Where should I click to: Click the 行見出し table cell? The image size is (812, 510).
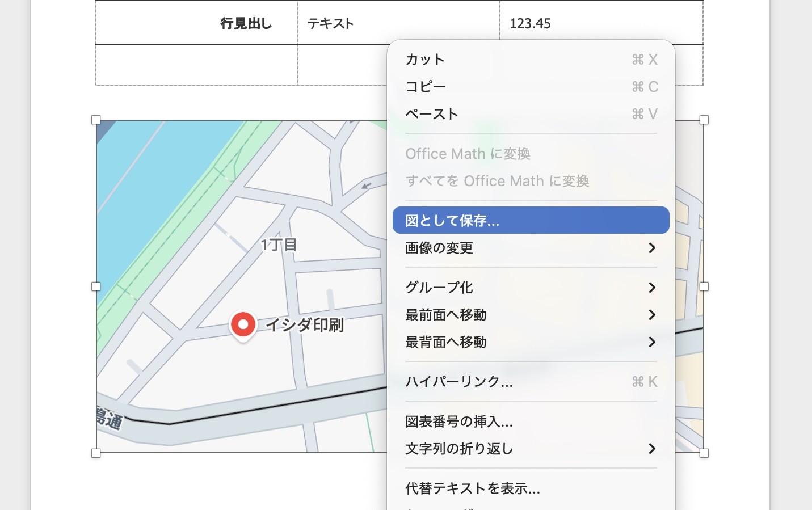pos(197,23)
